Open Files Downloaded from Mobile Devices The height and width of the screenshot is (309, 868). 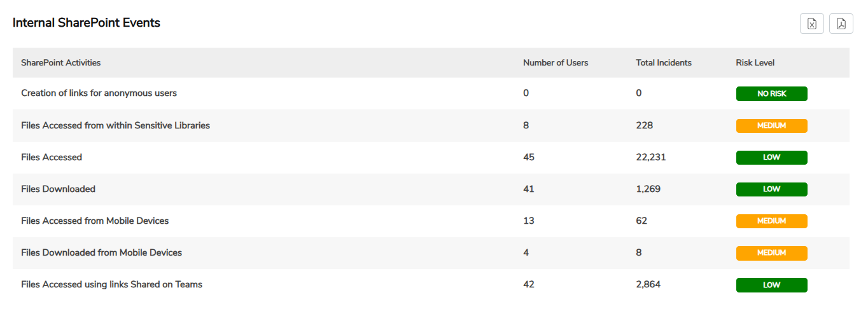click(x=101, y=253)
